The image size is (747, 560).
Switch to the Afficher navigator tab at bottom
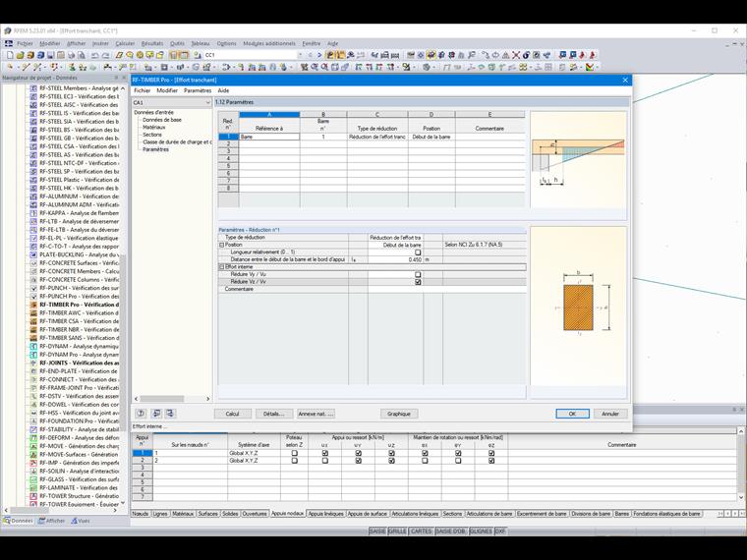pos(51,521)
